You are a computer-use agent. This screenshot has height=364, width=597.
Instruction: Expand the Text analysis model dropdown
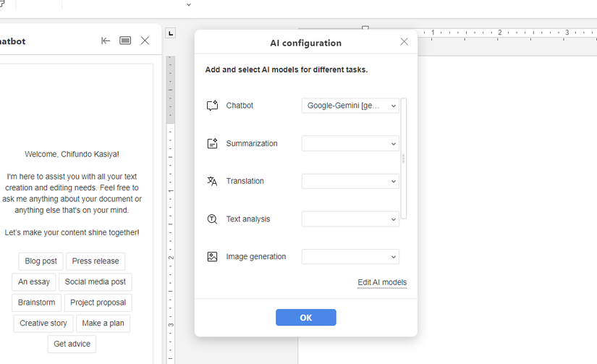point(350,219)
